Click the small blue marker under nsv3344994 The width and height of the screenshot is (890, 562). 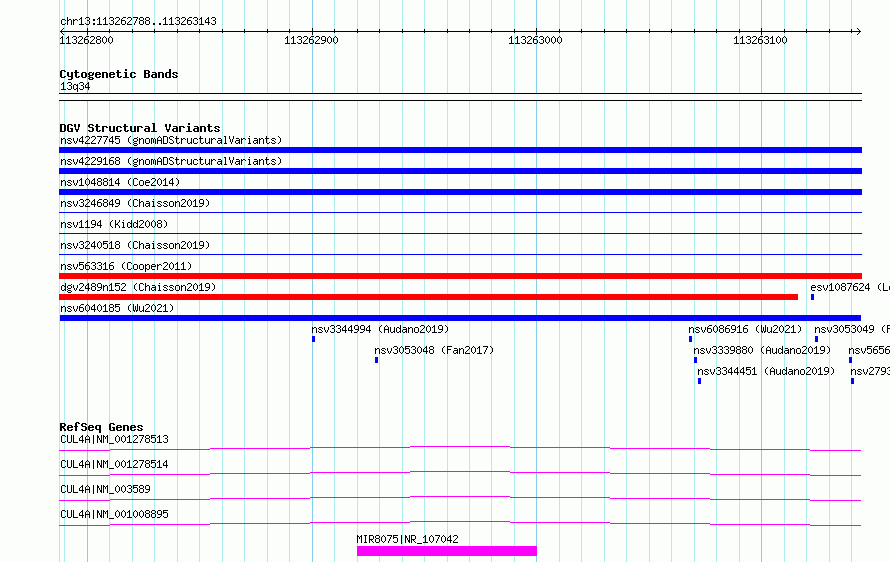[x=313, y=339]
